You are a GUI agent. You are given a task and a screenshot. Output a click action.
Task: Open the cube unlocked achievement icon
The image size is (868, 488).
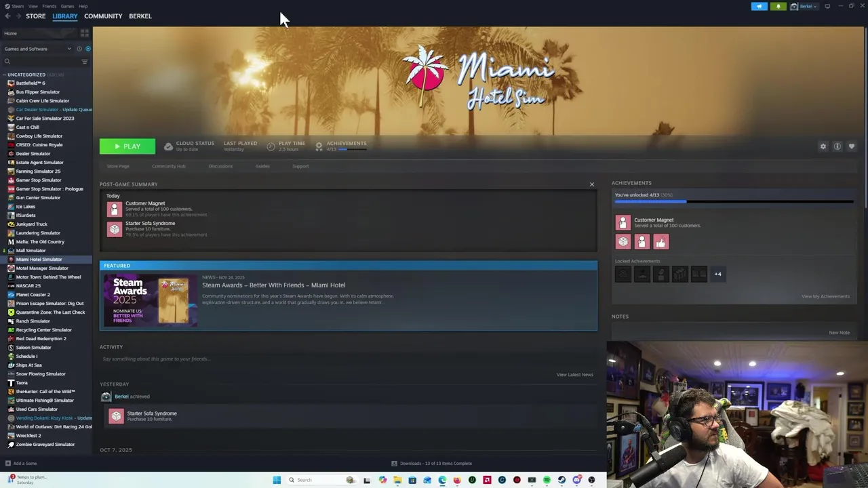coord(623,242)
